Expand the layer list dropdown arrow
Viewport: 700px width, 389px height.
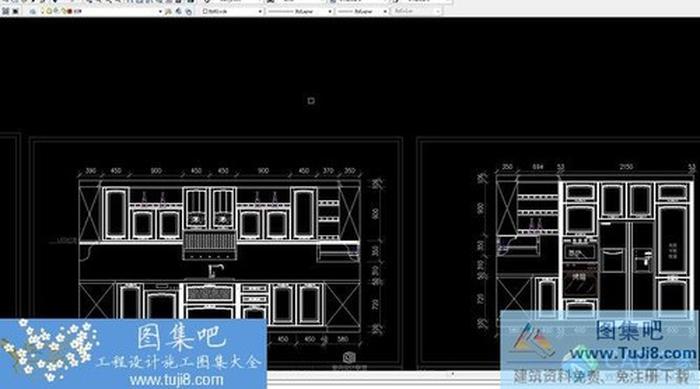160,12
